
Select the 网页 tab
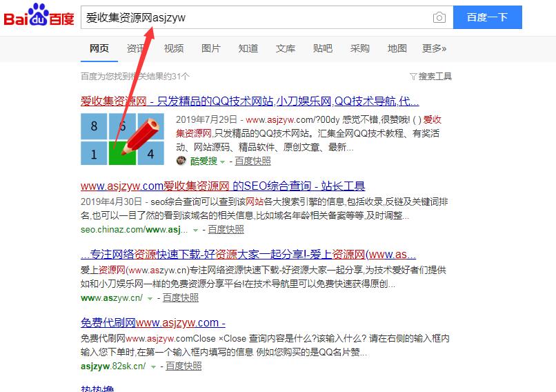click(x=99, y=48)
